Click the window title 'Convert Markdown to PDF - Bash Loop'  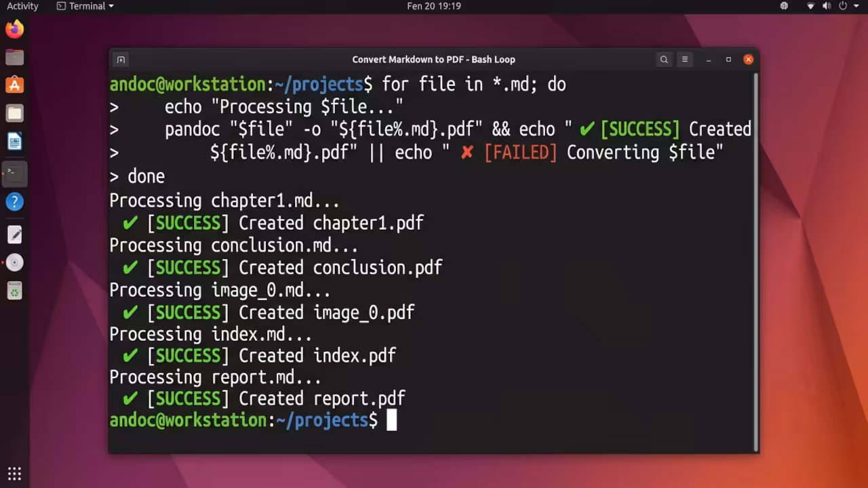tap(433, 60)
